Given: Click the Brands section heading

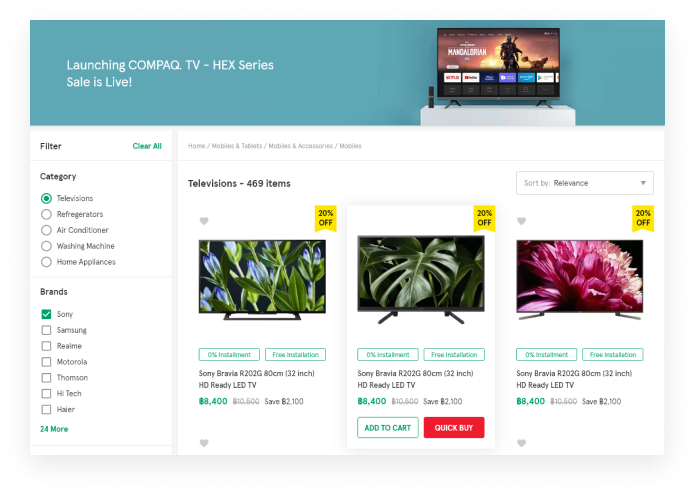Looking at the screenshot, I should [x=54, y=292].
